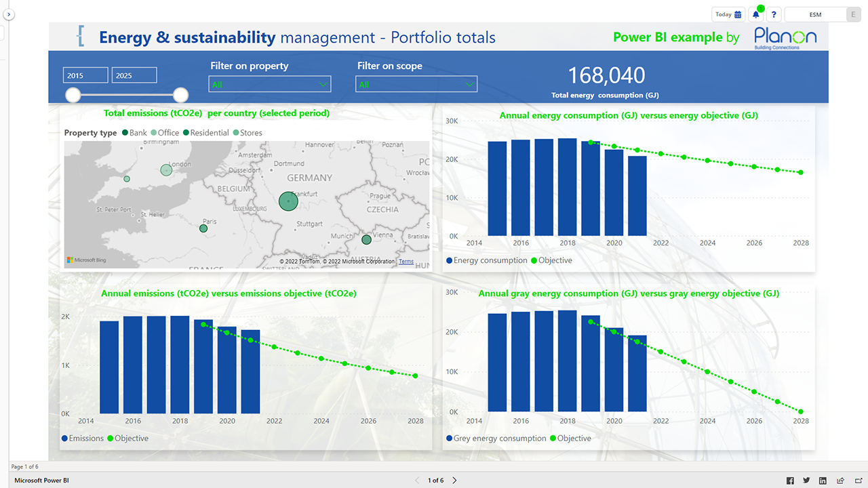The height and width of the screenshot is (488, 868).
Task: Click the share arrow icon in footer
Action: pos(840,481)
